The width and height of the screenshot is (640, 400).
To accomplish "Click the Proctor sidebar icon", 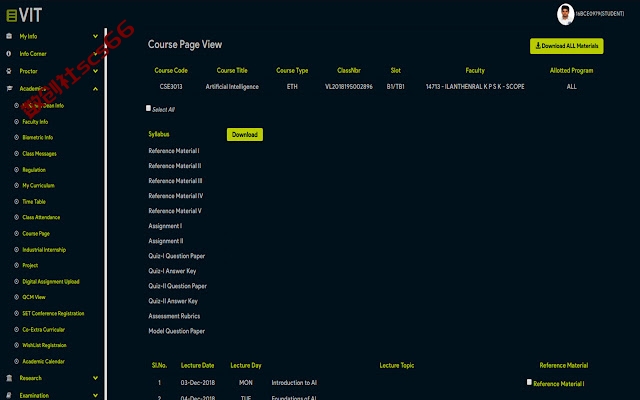I will (9, 71).
